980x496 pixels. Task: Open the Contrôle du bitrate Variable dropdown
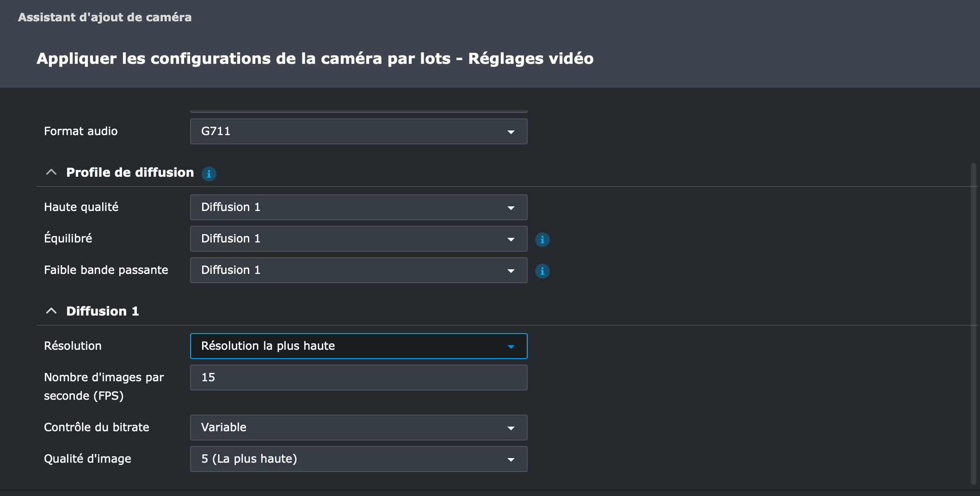click(x=358, y=428)
